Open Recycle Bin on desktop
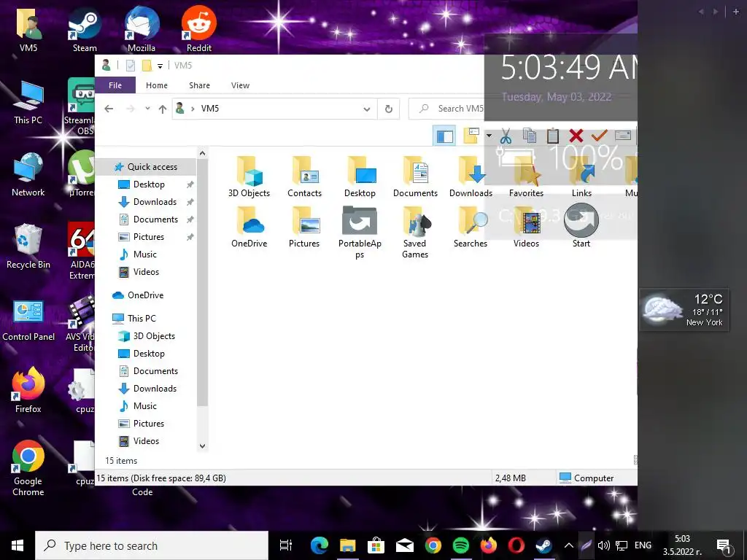The height and width of the screenshot is (560, 747). pos(28,246)
